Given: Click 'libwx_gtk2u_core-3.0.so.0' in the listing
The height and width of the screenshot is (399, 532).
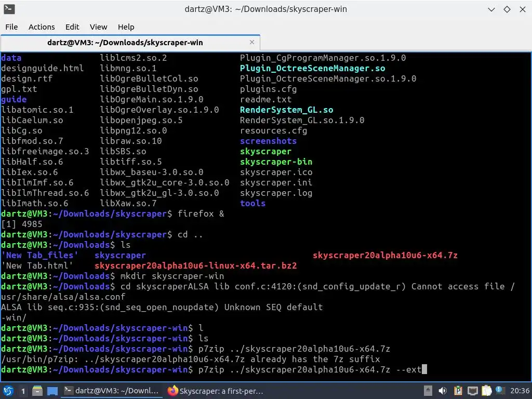Looking at the screenshot, I should pyautogui.click(x=165, y=182).
